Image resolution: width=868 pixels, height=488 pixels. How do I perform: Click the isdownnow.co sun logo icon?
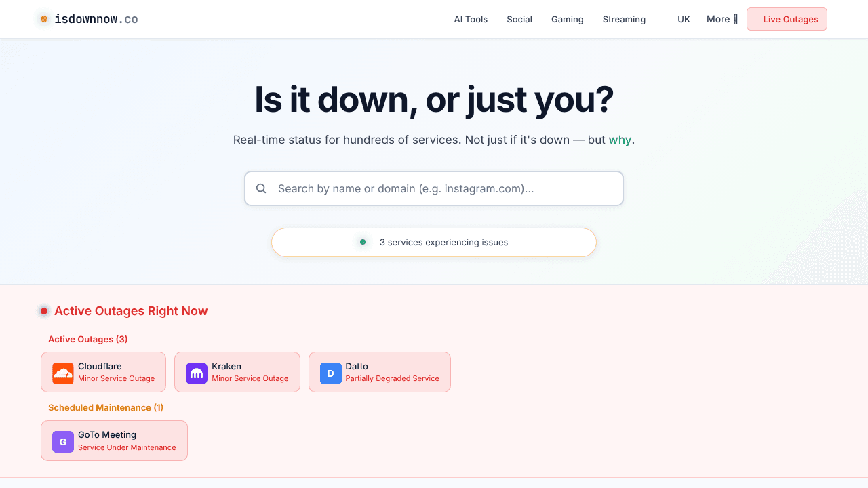pos(44,19)
